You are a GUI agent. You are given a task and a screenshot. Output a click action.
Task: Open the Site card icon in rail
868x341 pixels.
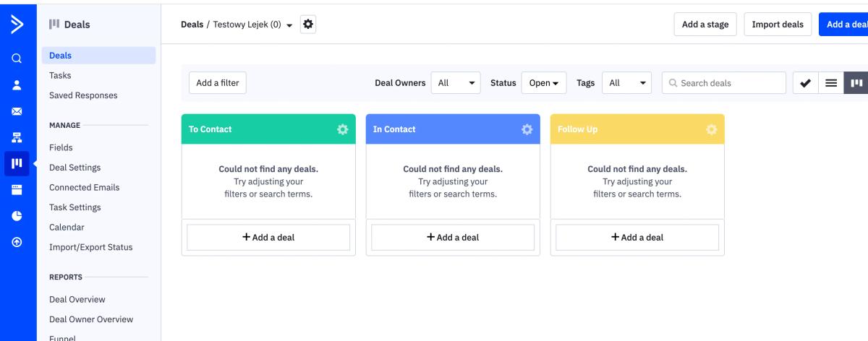pyautogui.click(x=16, y=190)
